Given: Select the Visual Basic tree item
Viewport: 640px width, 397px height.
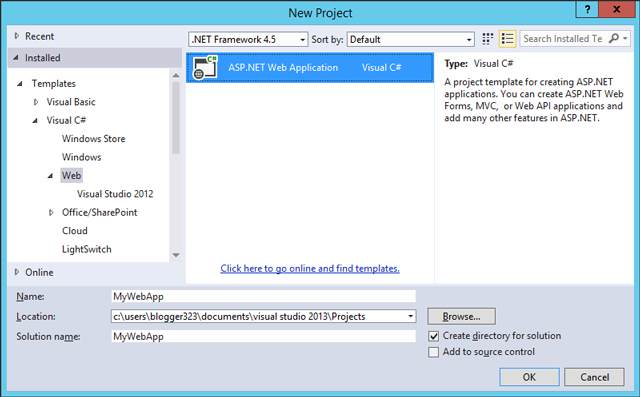Looking at the screenshot, I should pyautogui.click(x=71, y=102).
